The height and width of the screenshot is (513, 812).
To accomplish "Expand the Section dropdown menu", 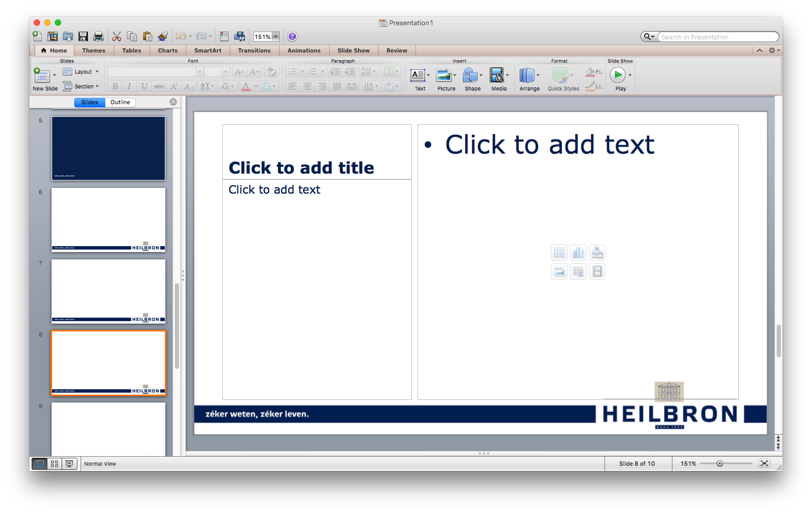I will [82, 86].
